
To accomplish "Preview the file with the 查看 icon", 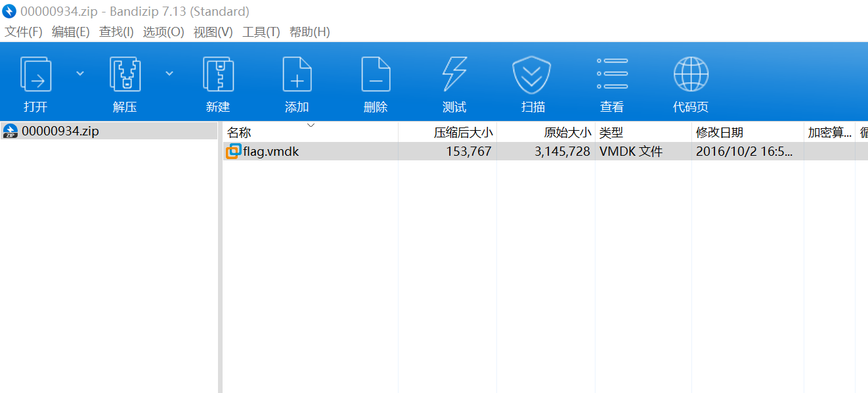I will (x=612, y=80).
